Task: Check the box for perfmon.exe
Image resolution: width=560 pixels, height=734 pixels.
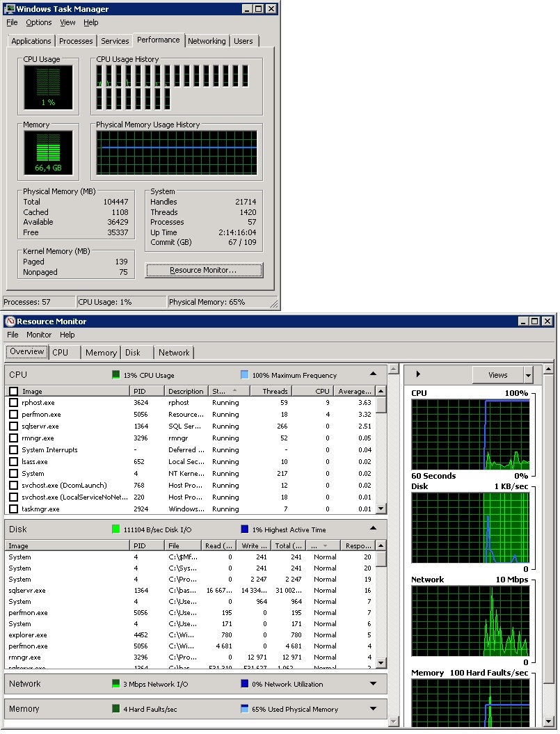Action: coord(14,414)
